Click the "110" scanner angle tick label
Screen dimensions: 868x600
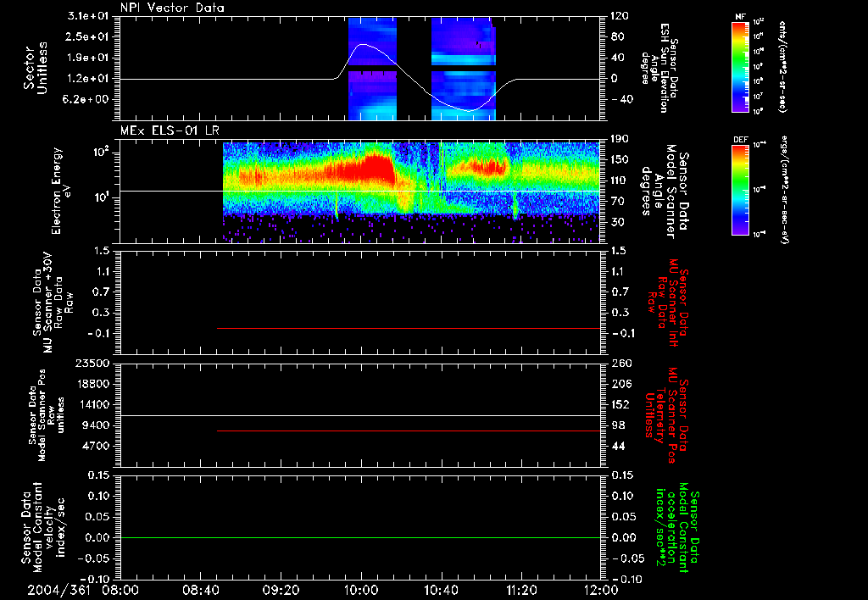[620, 181]
